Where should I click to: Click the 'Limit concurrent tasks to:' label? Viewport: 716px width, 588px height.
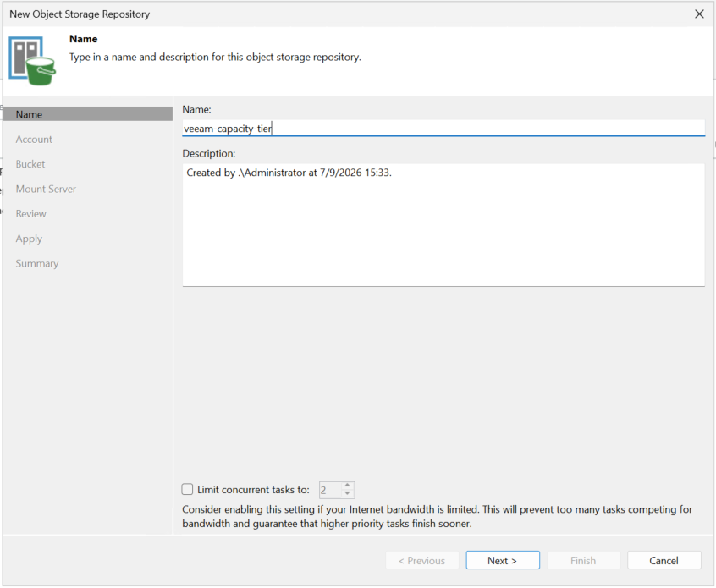(x=253, y=490)
